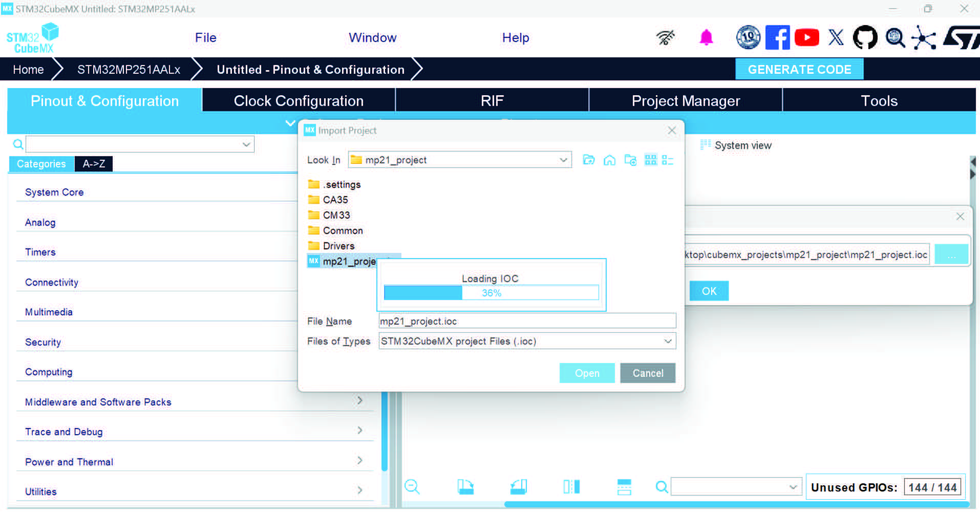Viewport: 980px width, 512px height.
Task: Create a new folder in Import Project
Action: coord(630,160)
